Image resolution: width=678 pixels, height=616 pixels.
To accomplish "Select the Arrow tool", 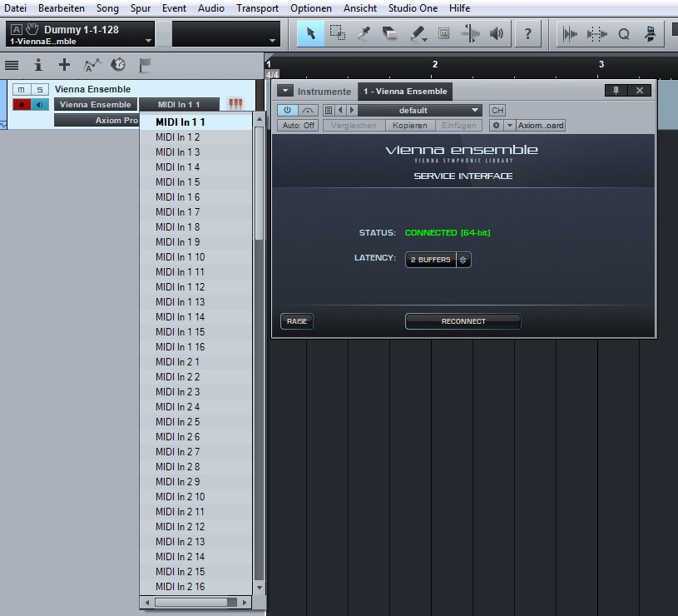I will pyautogui.click(x=310, y=33).
